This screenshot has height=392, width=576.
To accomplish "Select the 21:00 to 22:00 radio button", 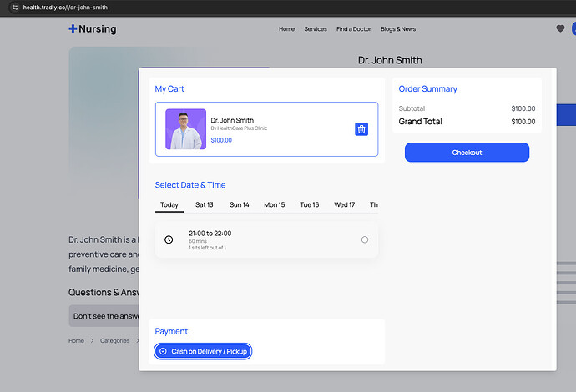I will click(365, 239).
